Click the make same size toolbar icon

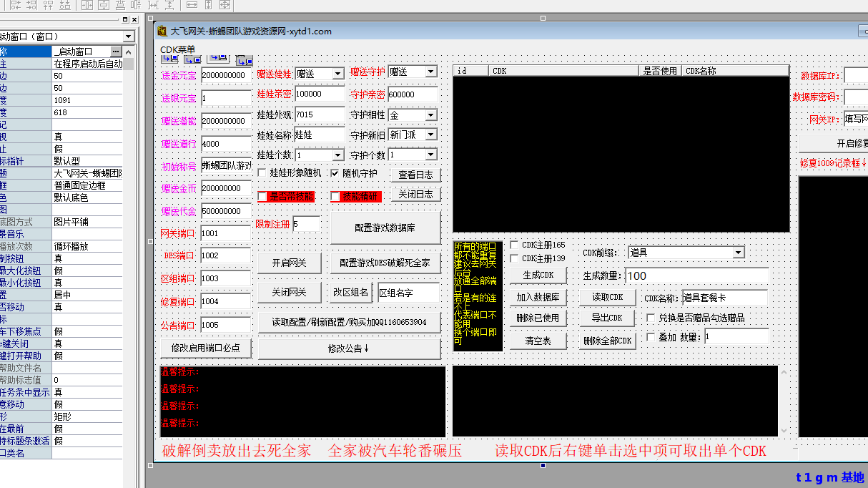(225, 5)
